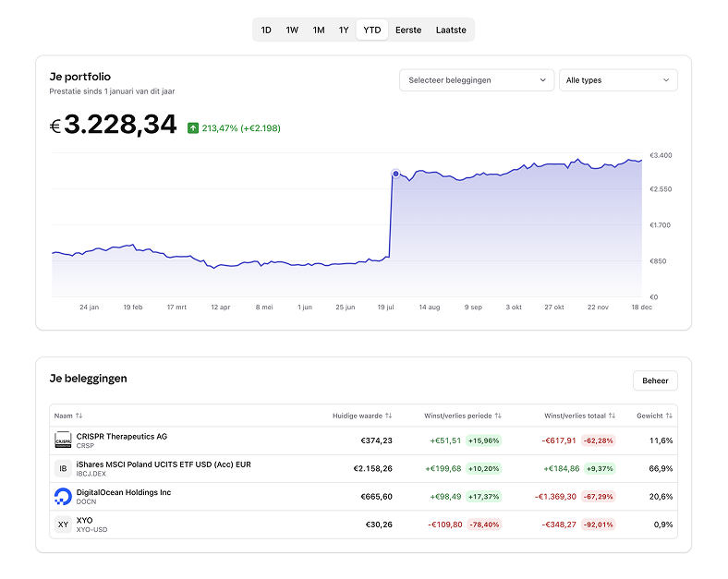Select the Eerste range tab
This screenshot has height=579, width=728.
click(x=408, y=30)
